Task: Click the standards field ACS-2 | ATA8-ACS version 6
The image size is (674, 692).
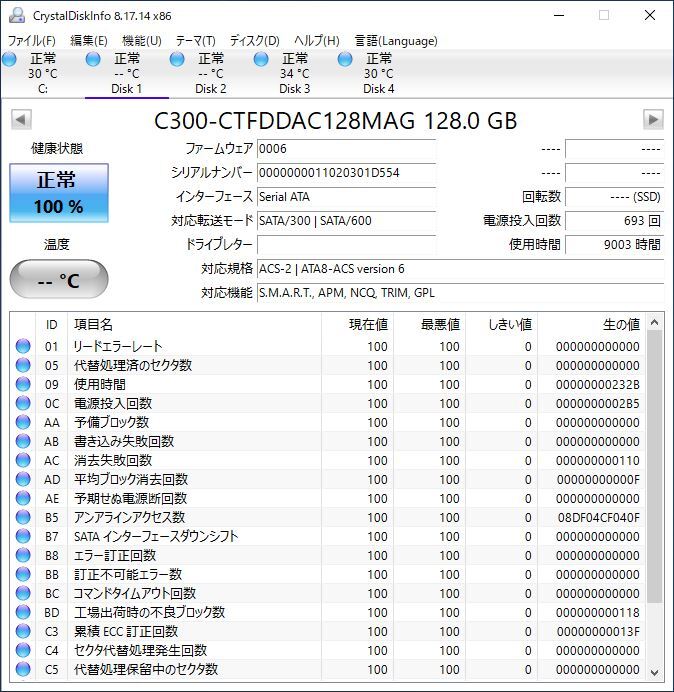Action: (460, 269)
